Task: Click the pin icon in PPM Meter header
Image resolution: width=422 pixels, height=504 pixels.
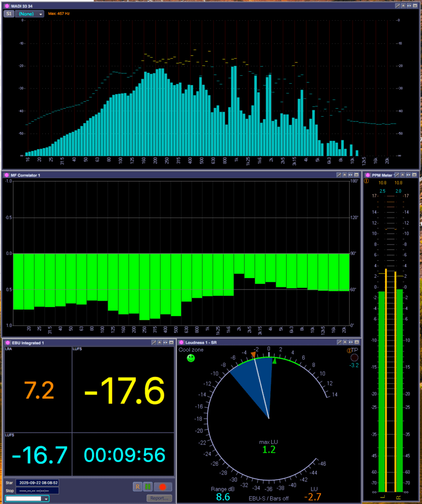Action: click(403, 175)
